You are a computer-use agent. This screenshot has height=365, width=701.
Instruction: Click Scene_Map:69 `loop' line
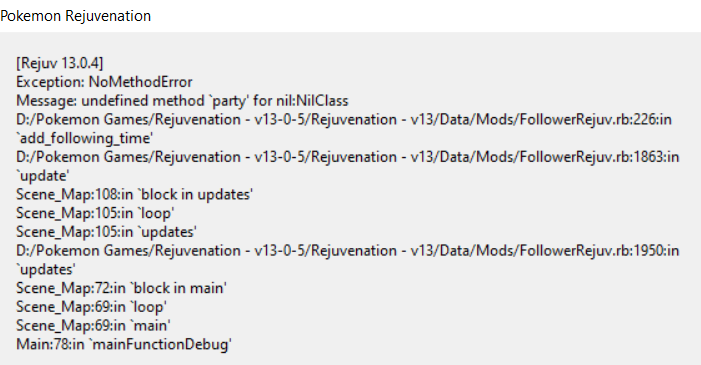click(x=91, y=307)
